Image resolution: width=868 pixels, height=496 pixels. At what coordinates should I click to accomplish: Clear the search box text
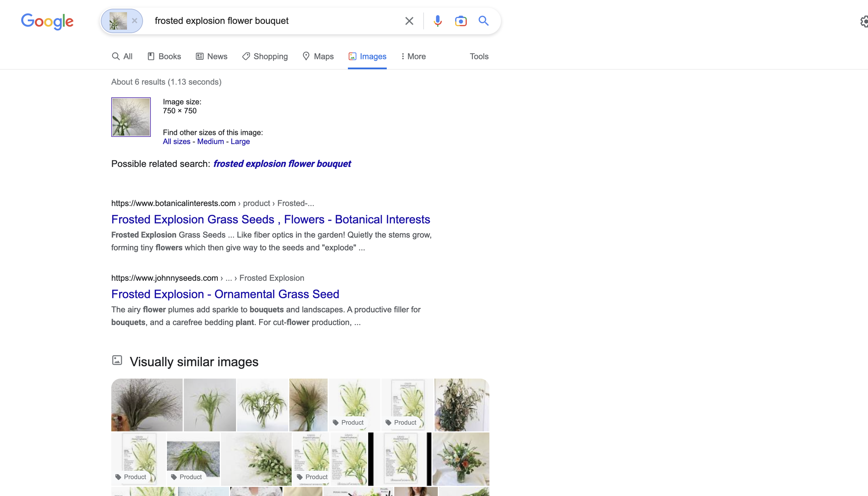point(409,21)
